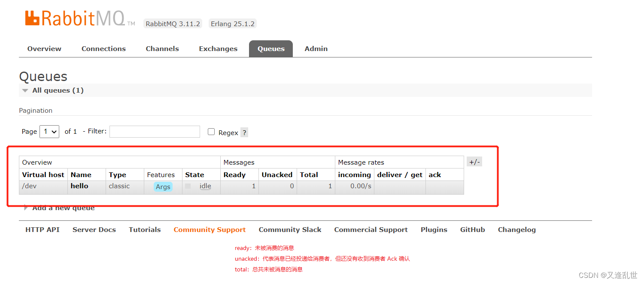Enable the Regex checkbox
The image size is (644, 283).
click(x=211, y=132)
